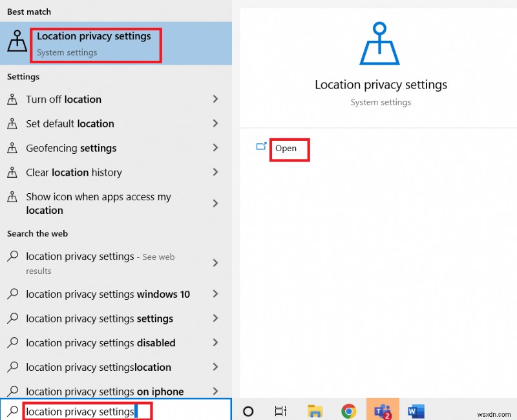Viewport: 517px width, 420px height.
Task: Open File Explorer from the taskbar
Action: [315, 411]
